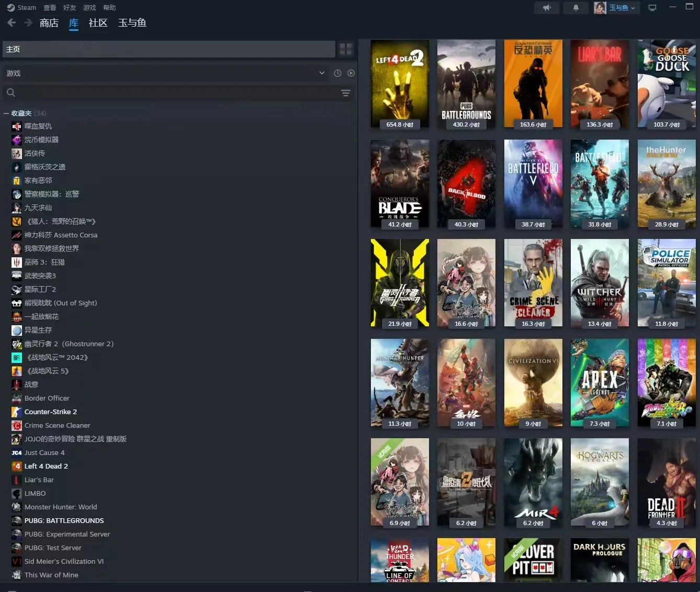This screenshot has width=700, height=592.
Task: Select Monster Hunter: World in sidebar
Action: [60, 507]
